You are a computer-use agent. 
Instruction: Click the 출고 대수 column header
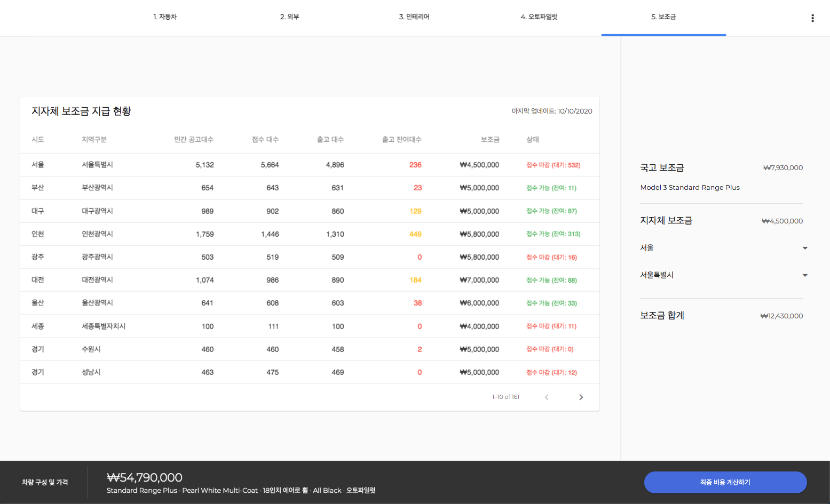point(330,140)
